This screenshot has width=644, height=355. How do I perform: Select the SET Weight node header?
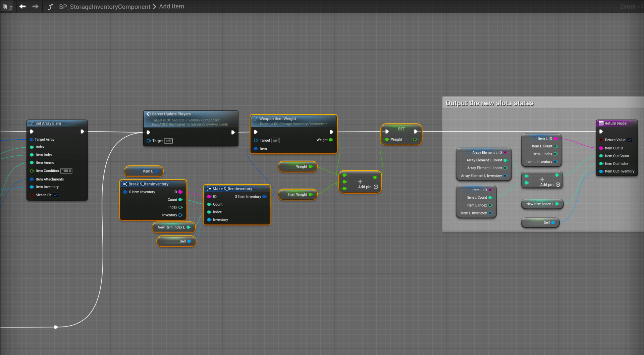coord(401,129)
